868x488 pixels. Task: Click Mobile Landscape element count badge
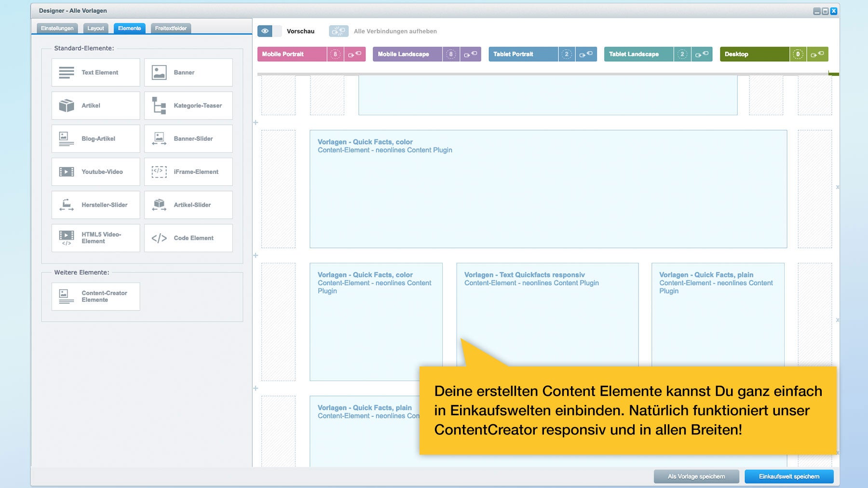pos(451,54)
